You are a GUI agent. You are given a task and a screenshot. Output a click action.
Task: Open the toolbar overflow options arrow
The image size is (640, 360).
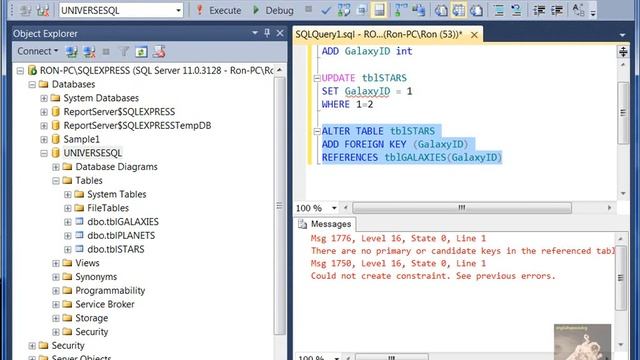click(x=593, y=12)
